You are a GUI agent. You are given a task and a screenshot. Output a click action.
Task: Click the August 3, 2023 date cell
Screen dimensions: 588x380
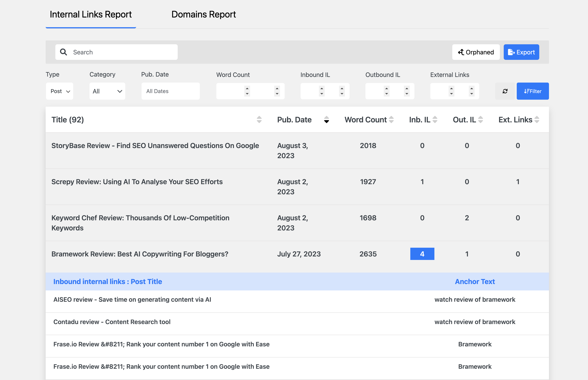293,151
